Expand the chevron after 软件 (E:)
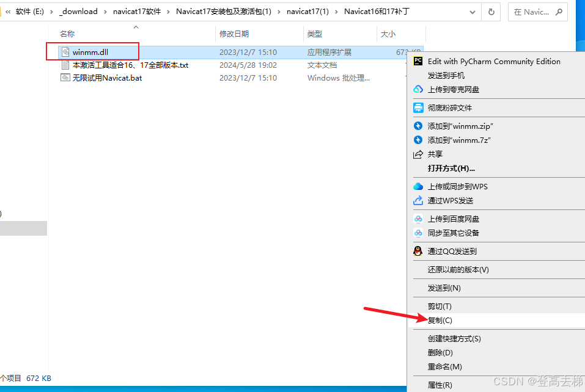Screen dimensions: 585x392 pos(51,12)
